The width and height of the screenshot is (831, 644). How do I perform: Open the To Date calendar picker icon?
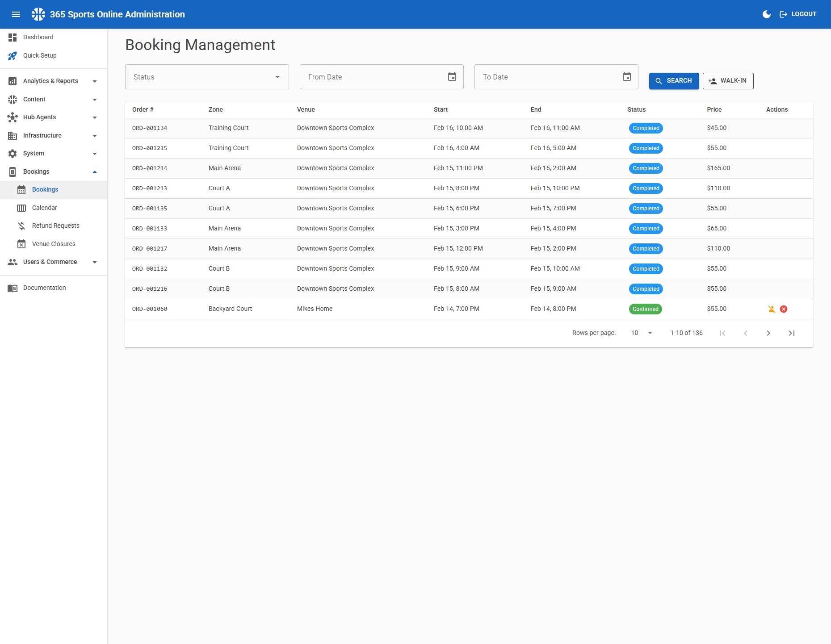click(627, 77)
